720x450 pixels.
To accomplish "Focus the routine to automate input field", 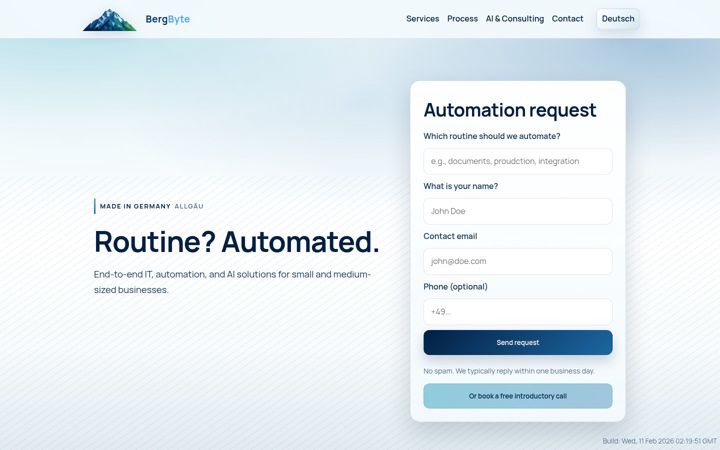I will (x=518, y=161).
